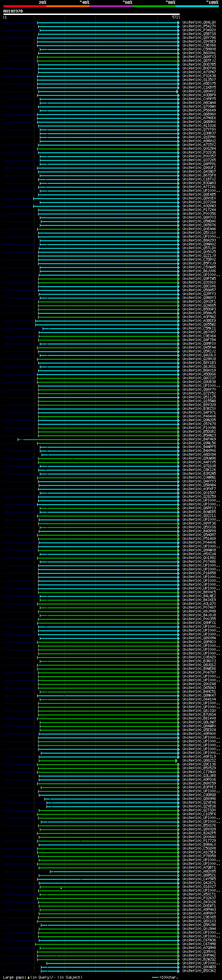The image size is (222, 980).
Task: Open hit UniRef100_A8DX84
Action: point(199,455)
